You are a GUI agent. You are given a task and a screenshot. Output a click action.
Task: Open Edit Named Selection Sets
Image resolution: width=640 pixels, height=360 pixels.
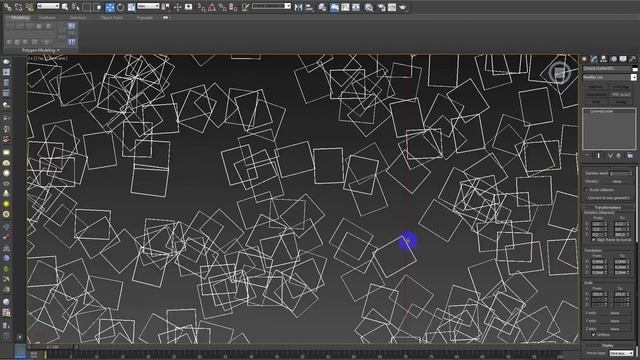pyautogui.click(x=245, y=7)
